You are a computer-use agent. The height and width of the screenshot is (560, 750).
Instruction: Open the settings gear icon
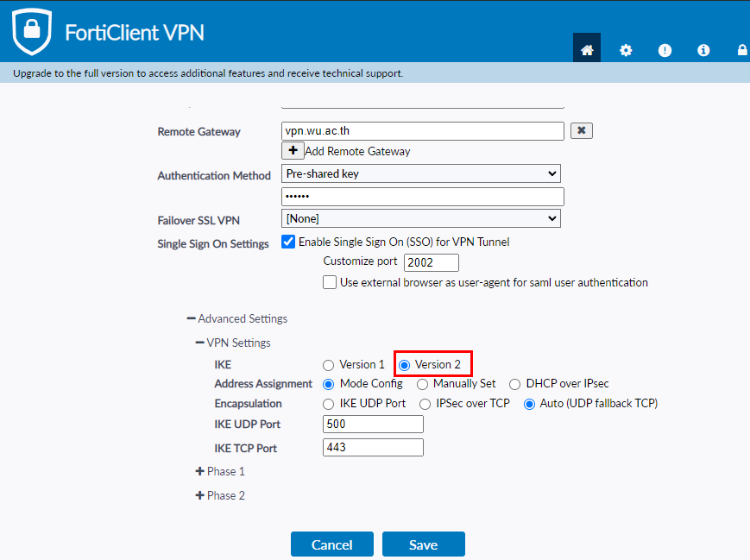[x=626, y=50]
